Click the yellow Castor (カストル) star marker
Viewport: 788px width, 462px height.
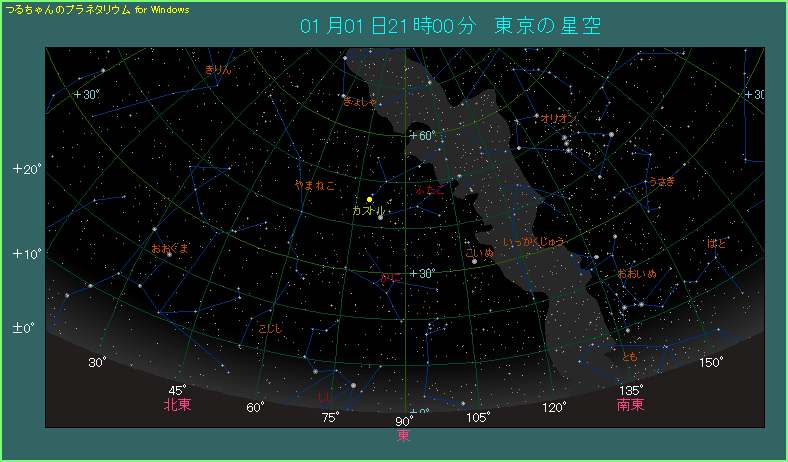[369, 200]
